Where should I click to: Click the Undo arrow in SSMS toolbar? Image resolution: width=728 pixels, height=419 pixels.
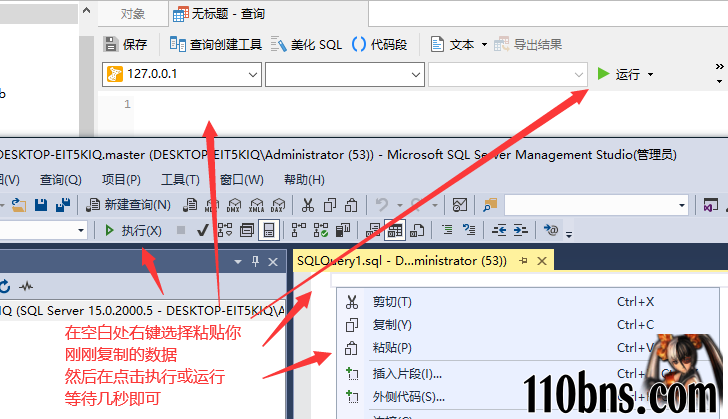382,205
